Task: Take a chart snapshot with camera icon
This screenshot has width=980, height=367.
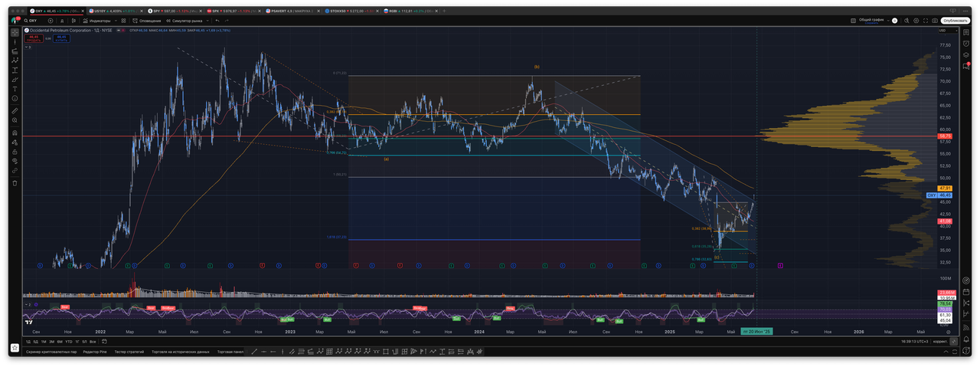Action: pyautogui.click(x=933, y=21)
